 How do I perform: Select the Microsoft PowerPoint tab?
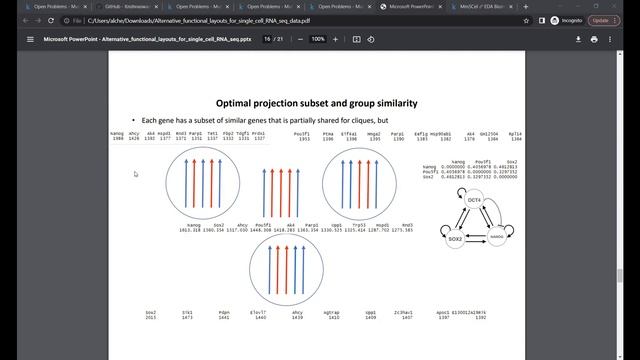point(411,7)
